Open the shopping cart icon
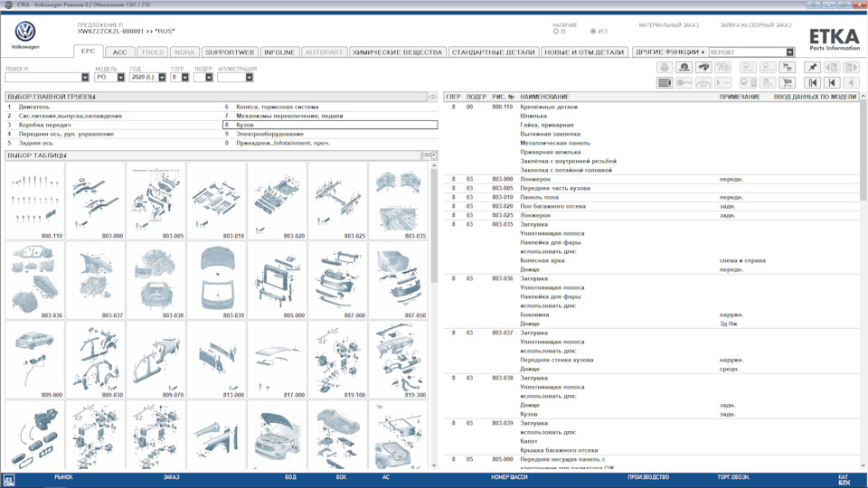 click(788, 83)
